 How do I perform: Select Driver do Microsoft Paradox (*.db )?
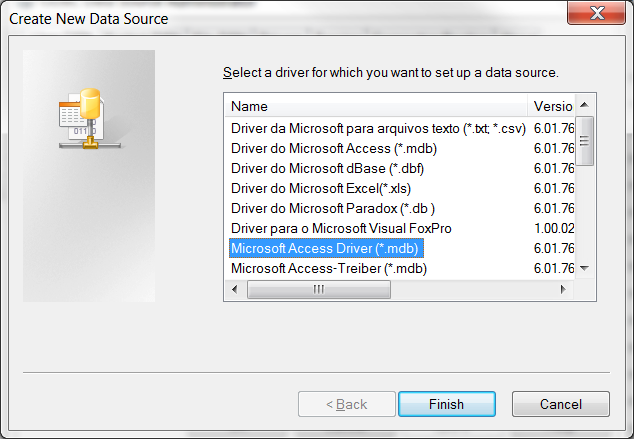(333, 208)
